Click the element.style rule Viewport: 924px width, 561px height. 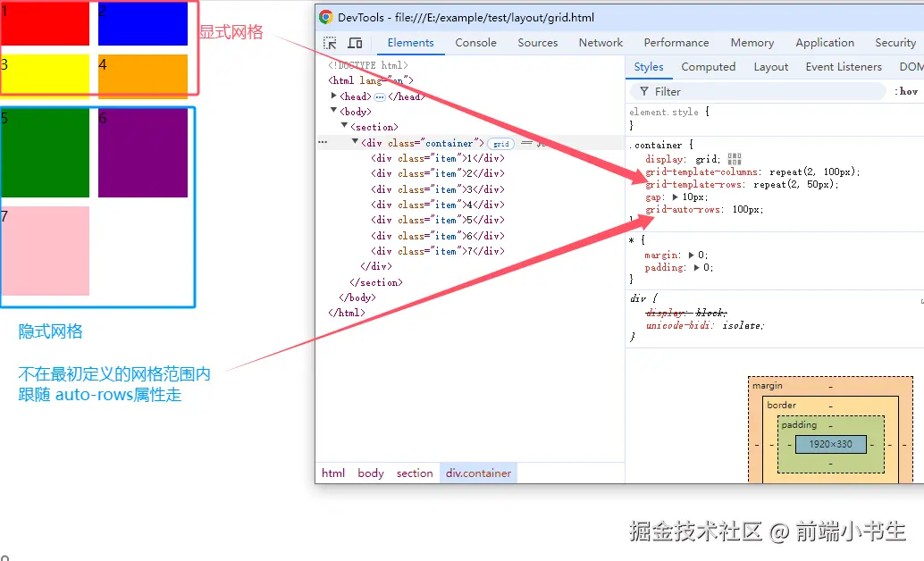[x=664, y=112]
